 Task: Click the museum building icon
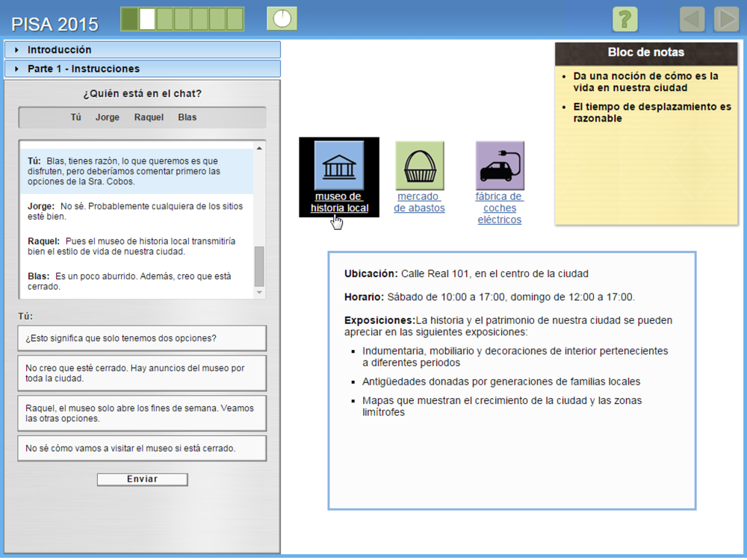339,165
